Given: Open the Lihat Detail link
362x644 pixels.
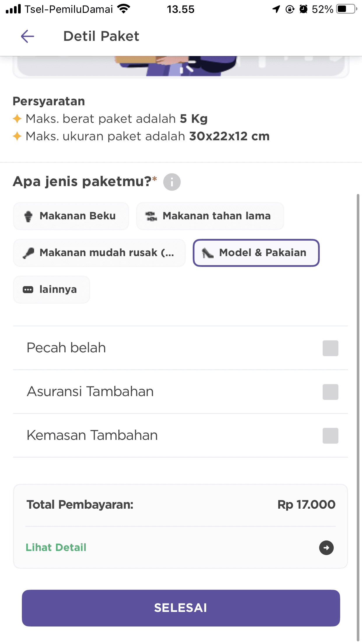Looking at the screenshot, I should coord(56,547).
